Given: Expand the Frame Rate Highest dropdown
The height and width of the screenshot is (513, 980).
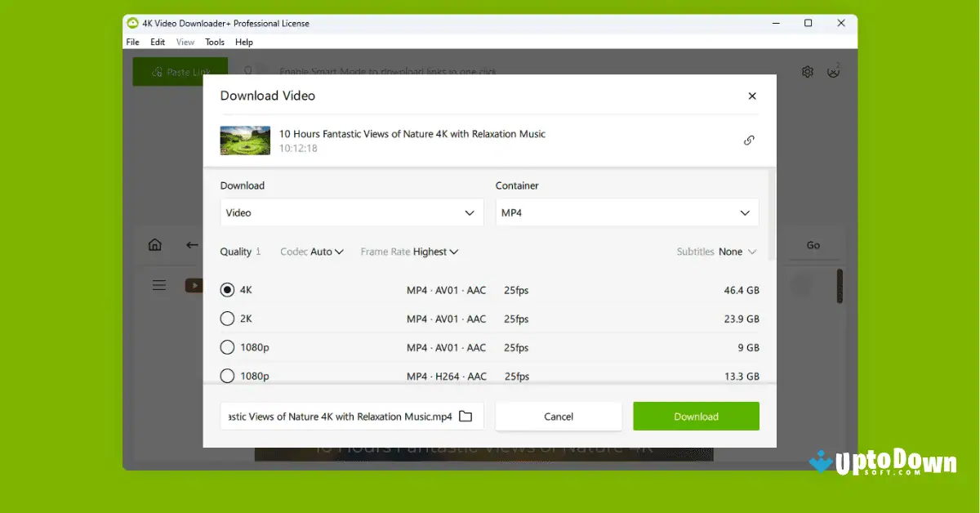Looking at the screenshot, I should tap(409, 252).
